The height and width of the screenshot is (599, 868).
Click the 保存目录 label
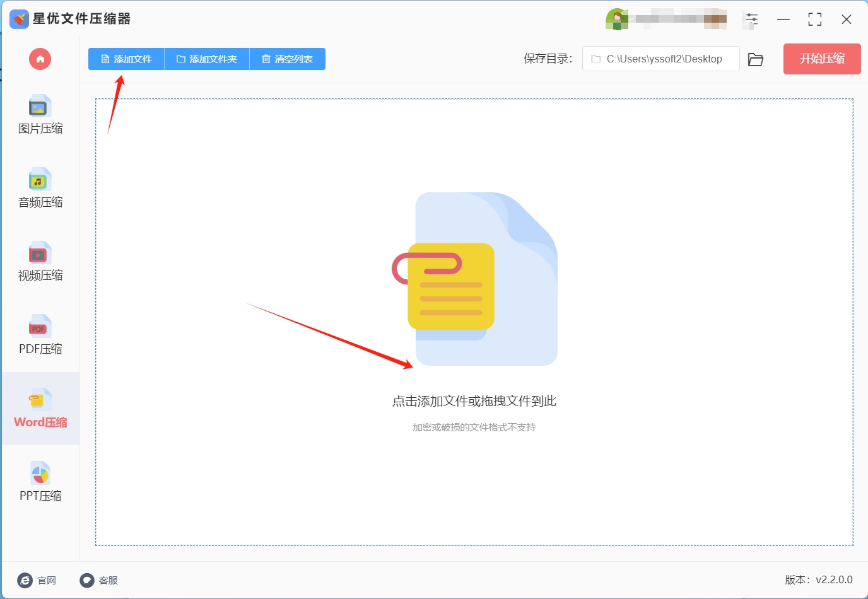pos(548,59)
